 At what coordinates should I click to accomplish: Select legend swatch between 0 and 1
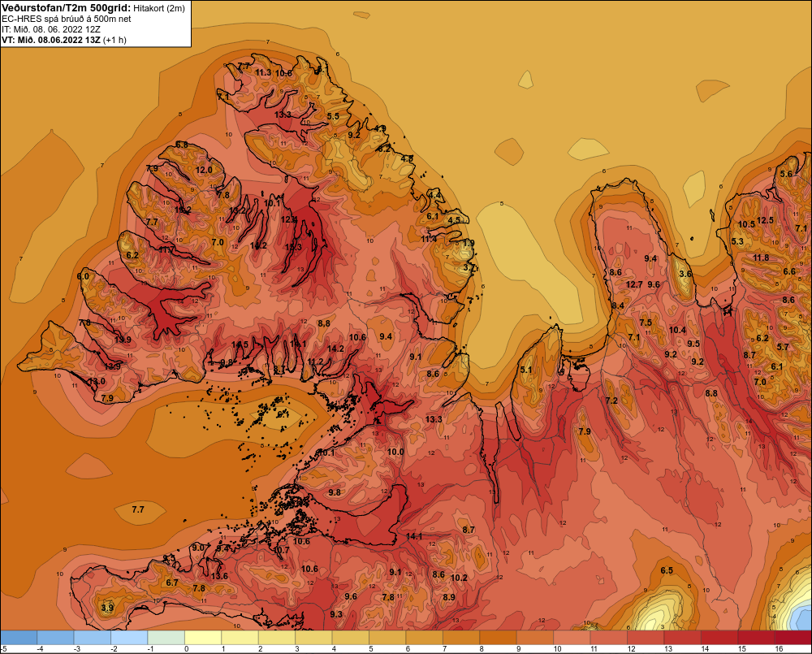[203, 638]
